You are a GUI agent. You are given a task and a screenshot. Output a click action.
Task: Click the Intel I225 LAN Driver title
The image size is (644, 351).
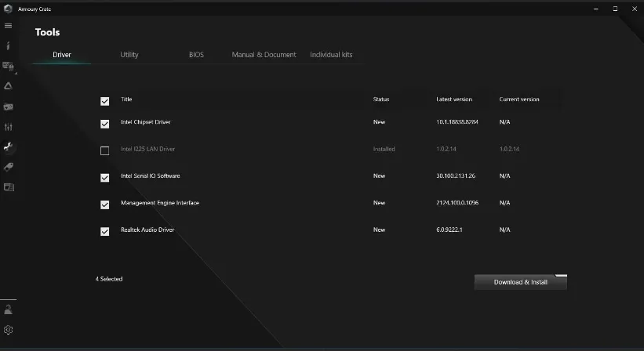pyautogui.click(x=147, y=149)
